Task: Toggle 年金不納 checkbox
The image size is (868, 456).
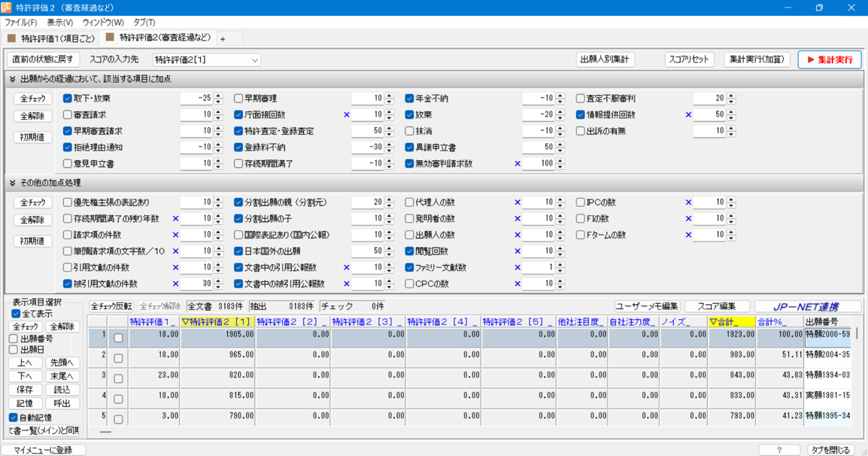Action: 410,99
